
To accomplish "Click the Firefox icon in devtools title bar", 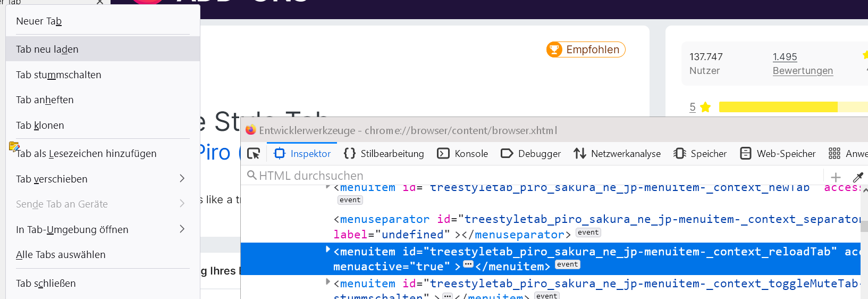I will [x=250, y=130].
